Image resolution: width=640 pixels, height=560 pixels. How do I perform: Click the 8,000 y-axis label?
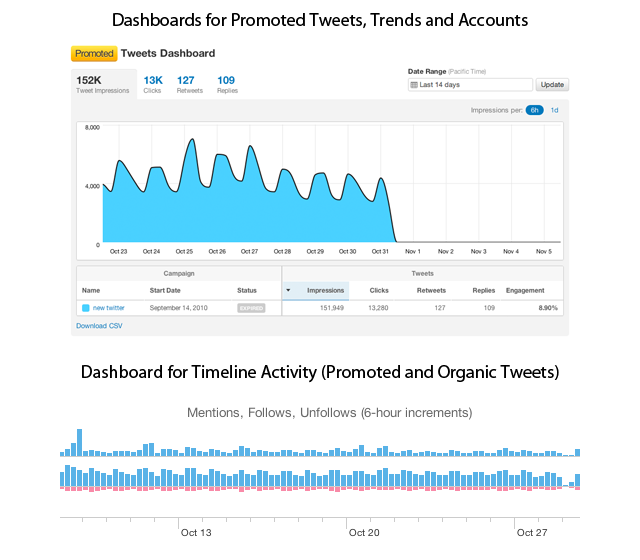coord(92,127)
